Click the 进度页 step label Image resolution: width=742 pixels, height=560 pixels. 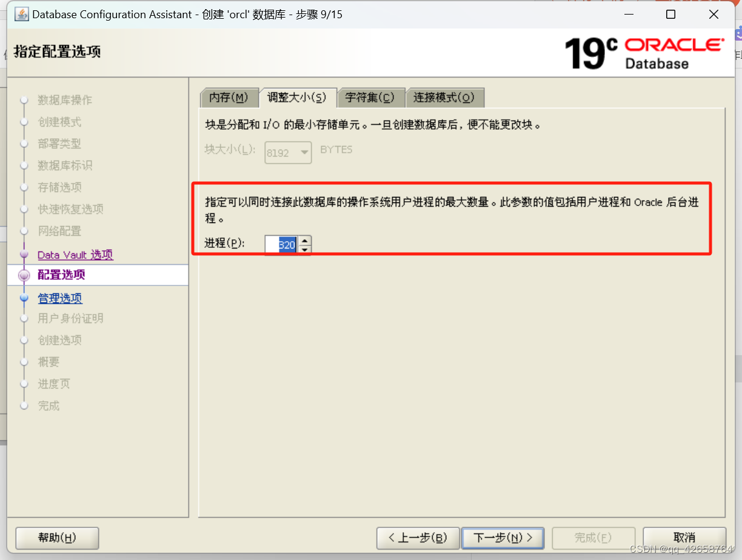coord(54,384)
